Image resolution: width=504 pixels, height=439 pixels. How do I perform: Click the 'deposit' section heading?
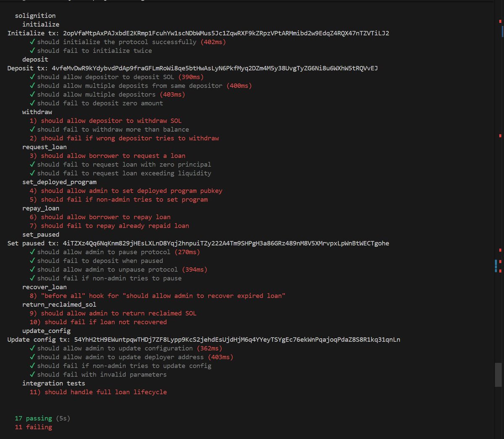pyautogui.click(x=35, y=60)
